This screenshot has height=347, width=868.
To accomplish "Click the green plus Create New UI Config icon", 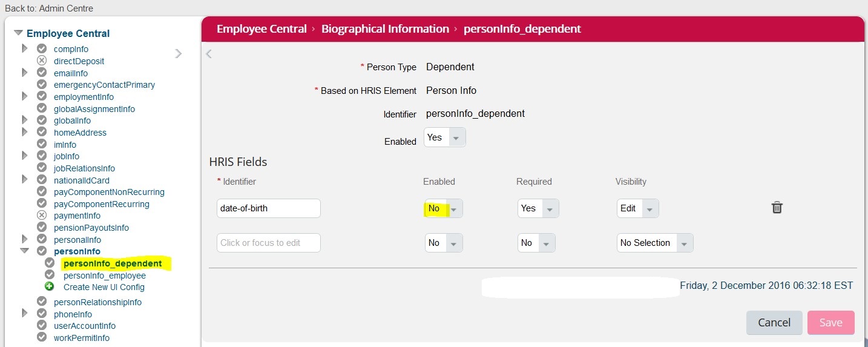I will (50, 287).
